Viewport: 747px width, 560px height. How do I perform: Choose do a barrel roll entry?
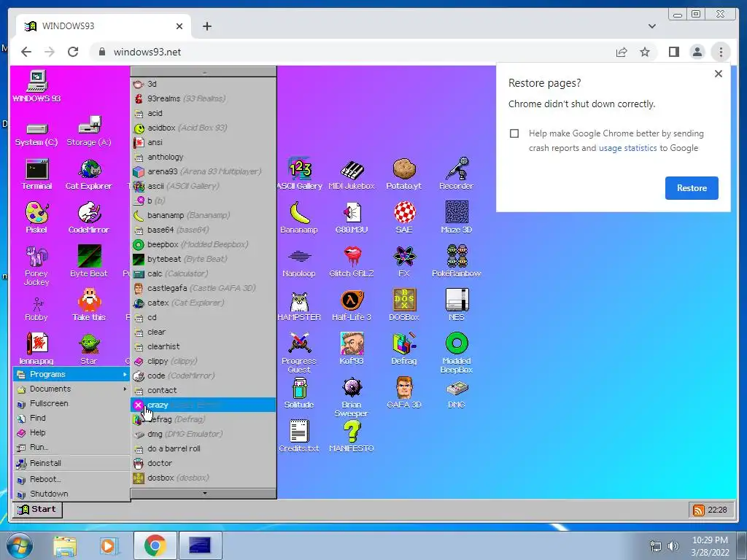tap(204, 448)
